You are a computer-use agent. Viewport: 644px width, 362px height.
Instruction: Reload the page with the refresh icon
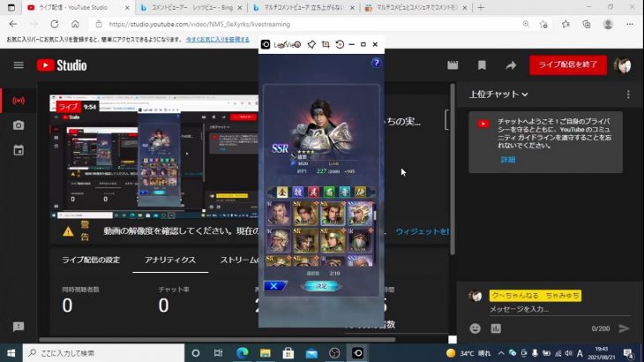54,24
